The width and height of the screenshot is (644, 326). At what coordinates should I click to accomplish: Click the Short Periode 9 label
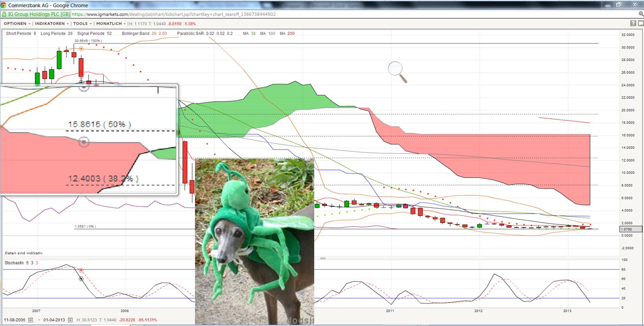tap(21, 33)
